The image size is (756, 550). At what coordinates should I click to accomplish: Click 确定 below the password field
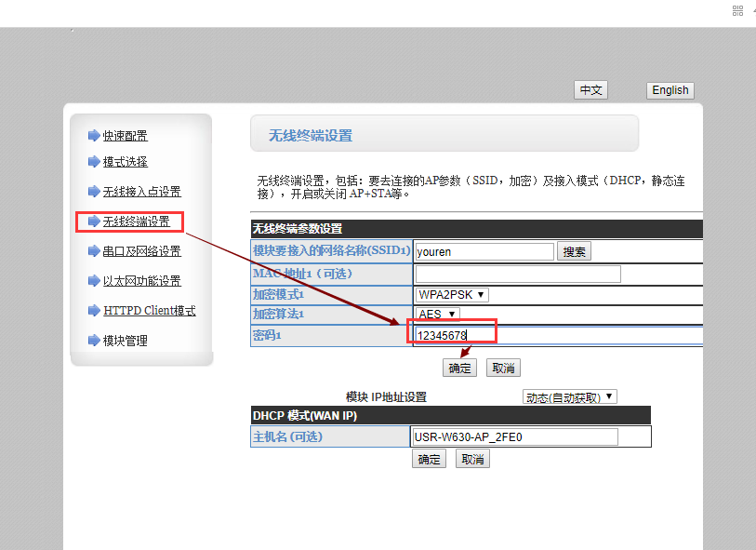click(x=459, y=368)
